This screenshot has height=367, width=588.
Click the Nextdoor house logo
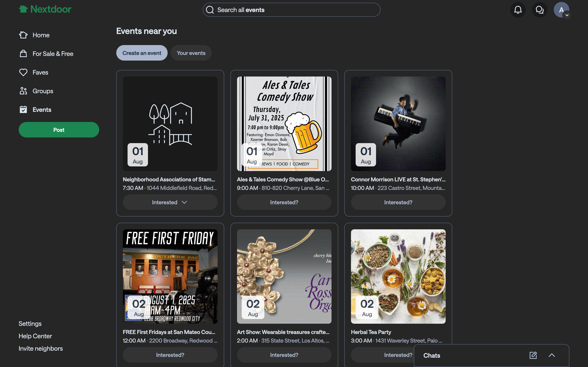(23, 9)
